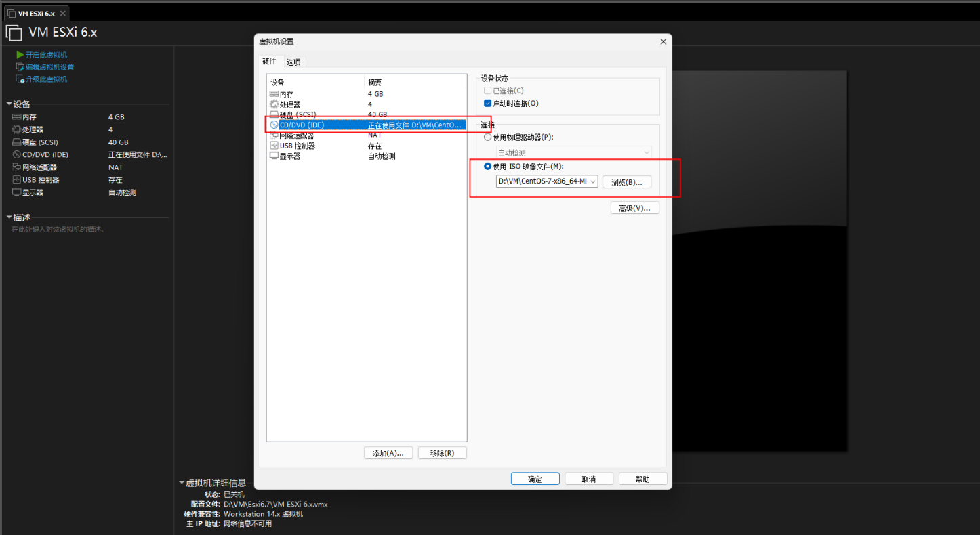Click the edit virtual machine settings icon
The image size is (980, 535).
pyautogui.click(x=20, y=67)
